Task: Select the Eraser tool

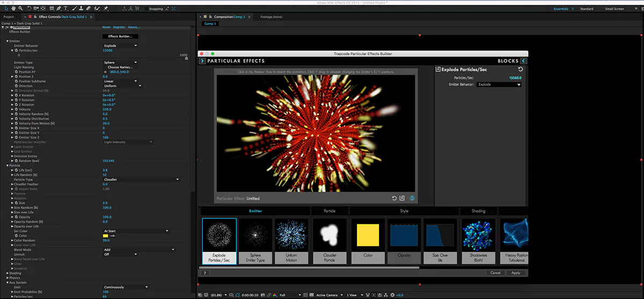Action: 89,9
